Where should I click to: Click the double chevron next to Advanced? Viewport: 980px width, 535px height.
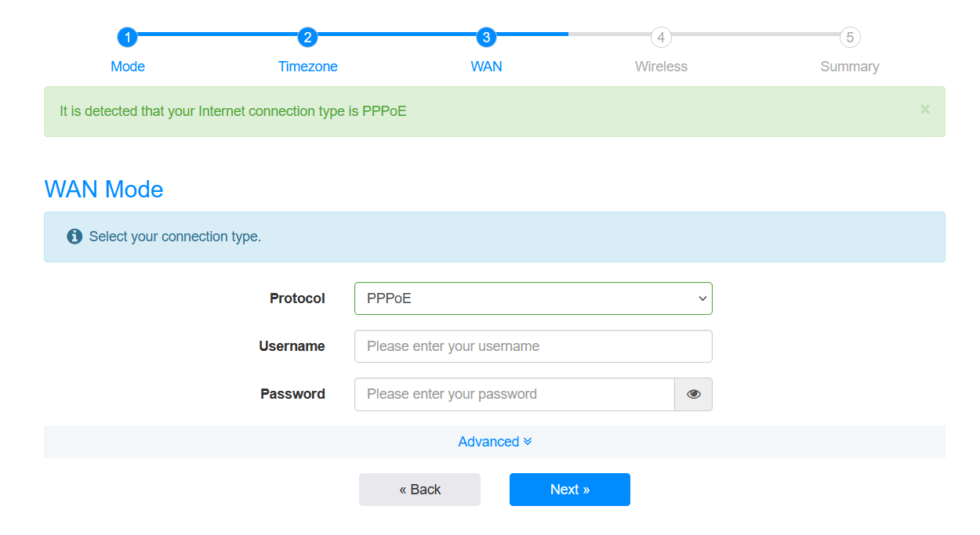click(x=528, y=442)
